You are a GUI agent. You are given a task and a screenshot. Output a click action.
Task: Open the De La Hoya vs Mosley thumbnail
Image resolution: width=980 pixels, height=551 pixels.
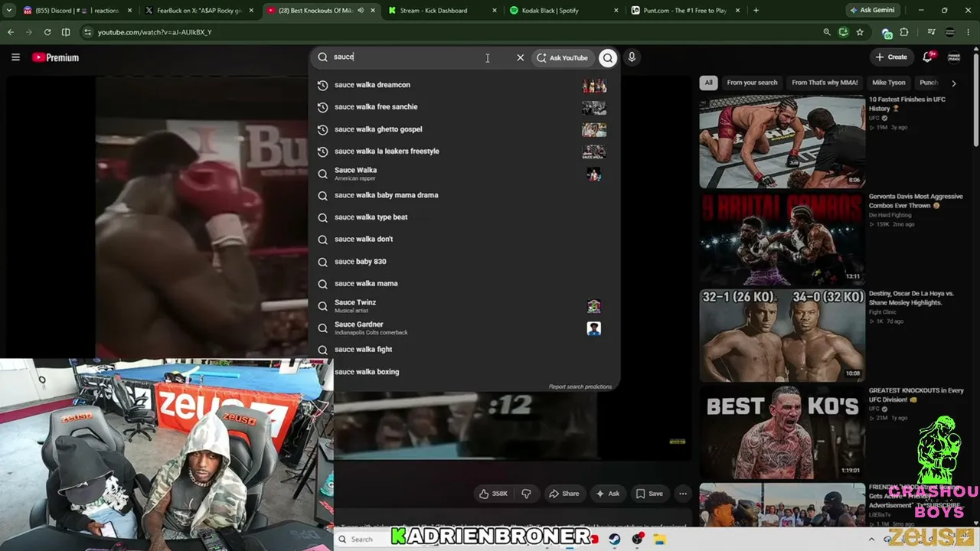click(782, 335)
